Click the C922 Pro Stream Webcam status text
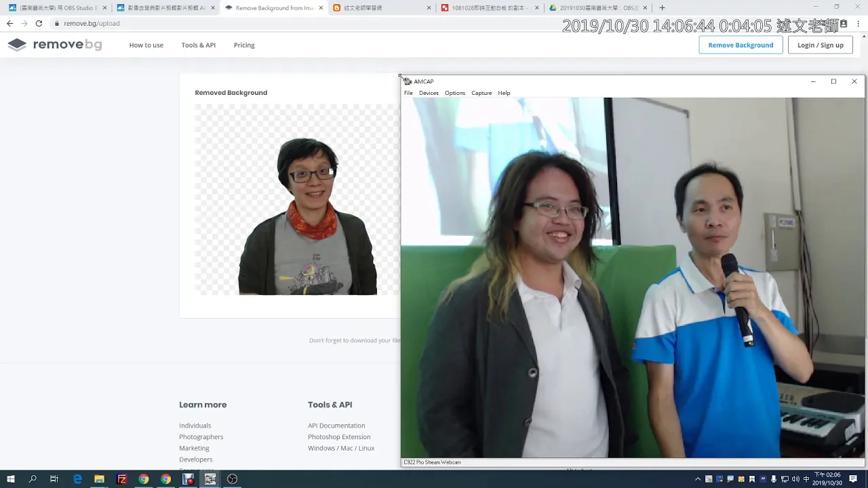This screenshot has height=488, width=868. pyautogui.click(x=432, y=462)
